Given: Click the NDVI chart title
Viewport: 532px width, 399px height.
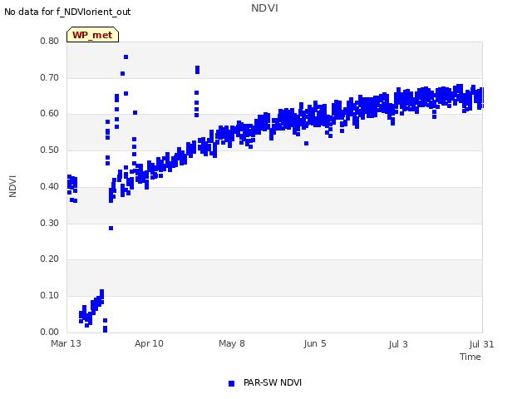Looking at the screenshot, I should 264,8.
